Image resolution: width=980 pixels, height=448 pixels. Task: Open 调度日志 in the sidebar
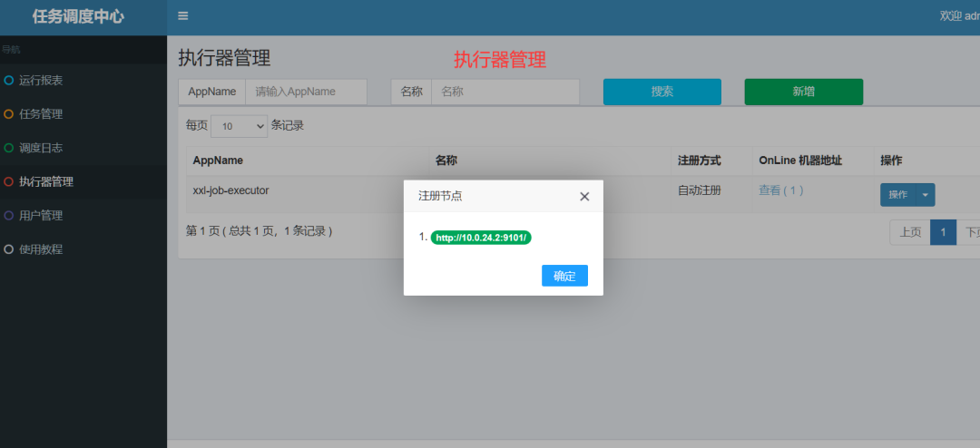point(83,148)
